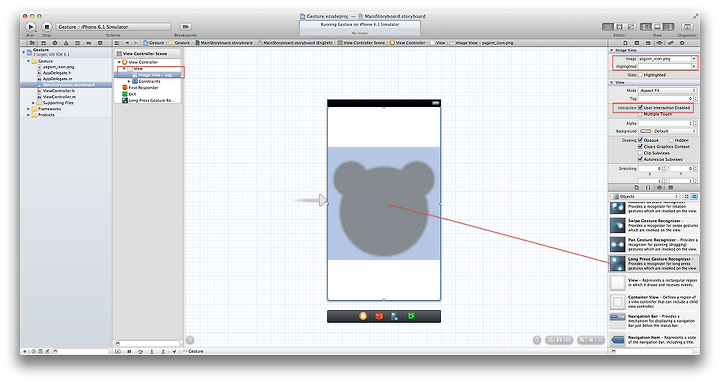
Task: Toggle Clears Graphics Context checkbox
Action: [640, 146]
